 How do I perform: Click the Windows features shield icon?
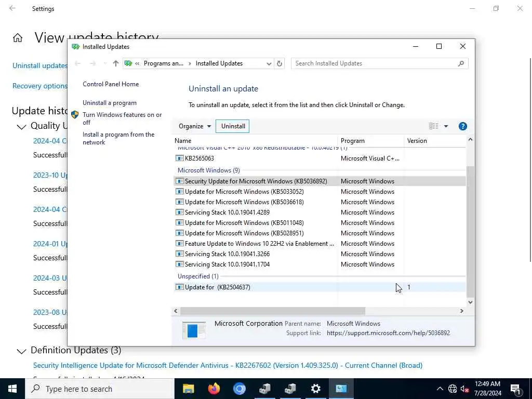pyautogui.click(x=75, y=115)
